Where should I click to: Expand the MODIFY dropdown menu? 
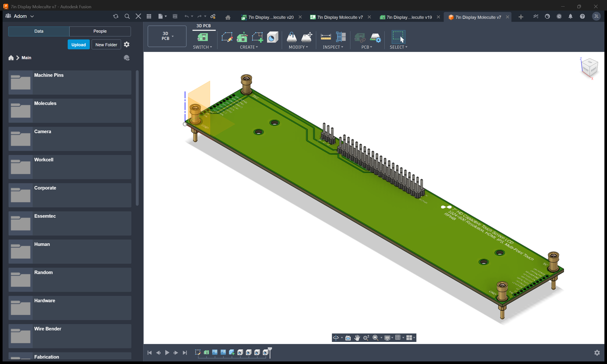[298, 47]
